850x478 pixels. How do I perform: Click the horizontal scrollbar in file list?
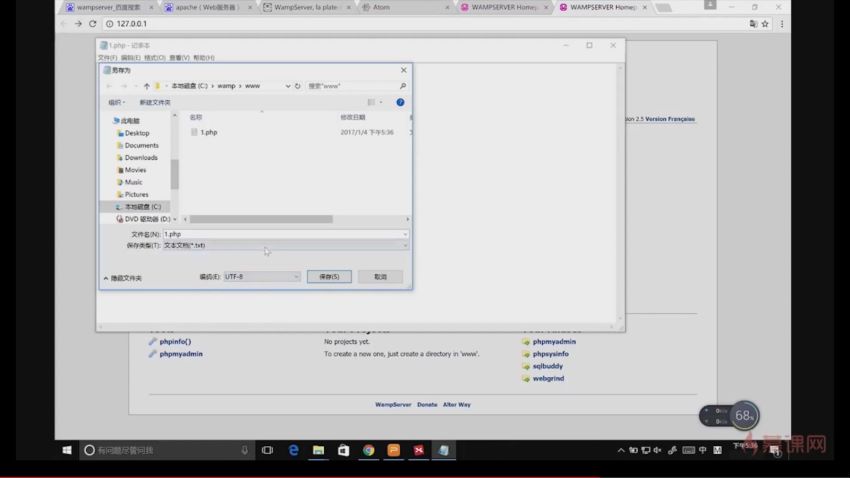[x=261, y=219]
